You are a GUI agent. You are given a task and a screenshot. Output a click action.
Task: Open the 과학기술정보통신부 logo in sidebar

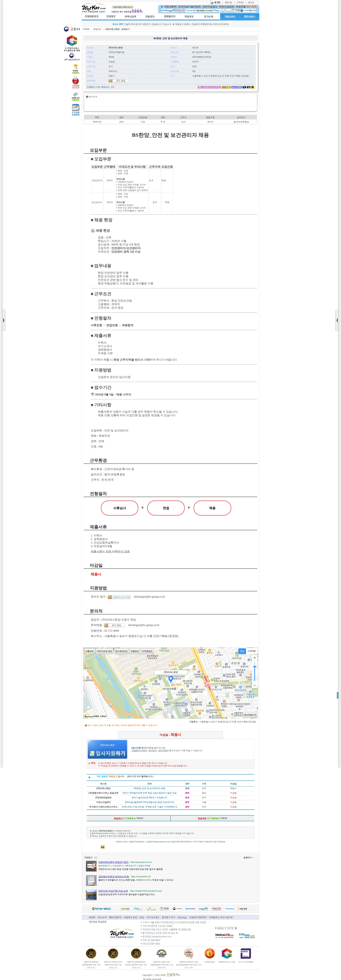pyautogui.click(x=72, y=57)
